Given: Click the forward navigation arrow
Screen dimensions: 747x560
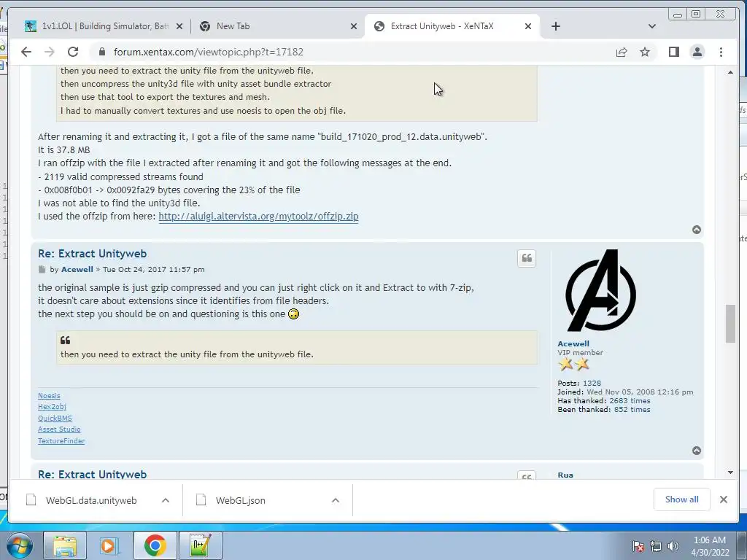Looking at the screenshot, I should (x=50, y=52).
